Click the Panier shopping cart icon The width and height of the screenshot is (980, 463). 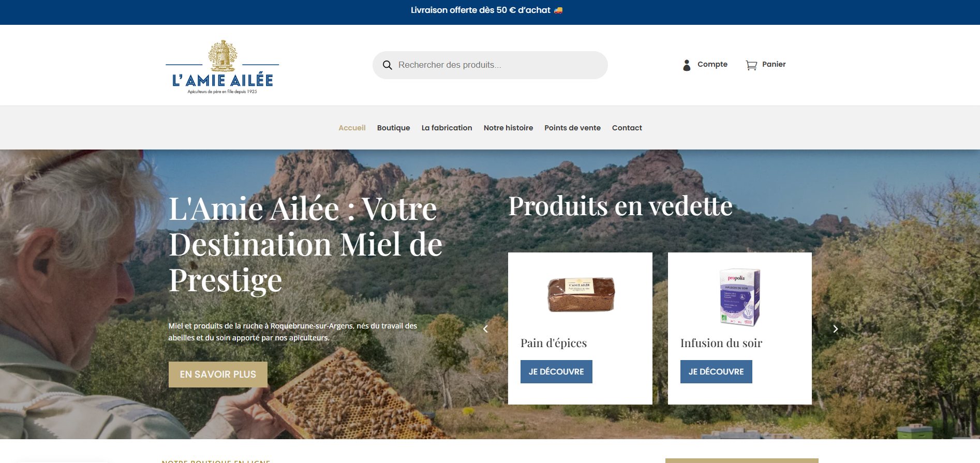click(x=751, y=65)
